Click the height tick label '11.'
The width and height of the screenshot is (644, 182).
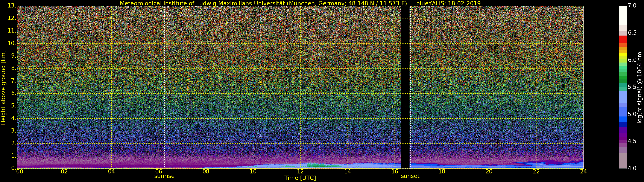tap(12, 31)
